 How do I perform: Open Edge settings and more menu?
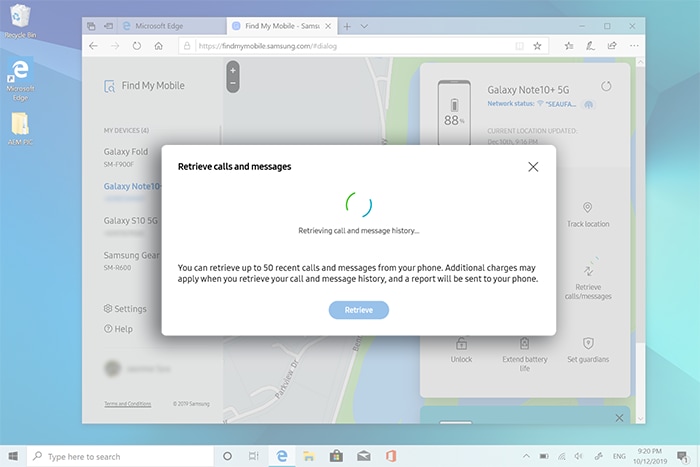(634, 46)
